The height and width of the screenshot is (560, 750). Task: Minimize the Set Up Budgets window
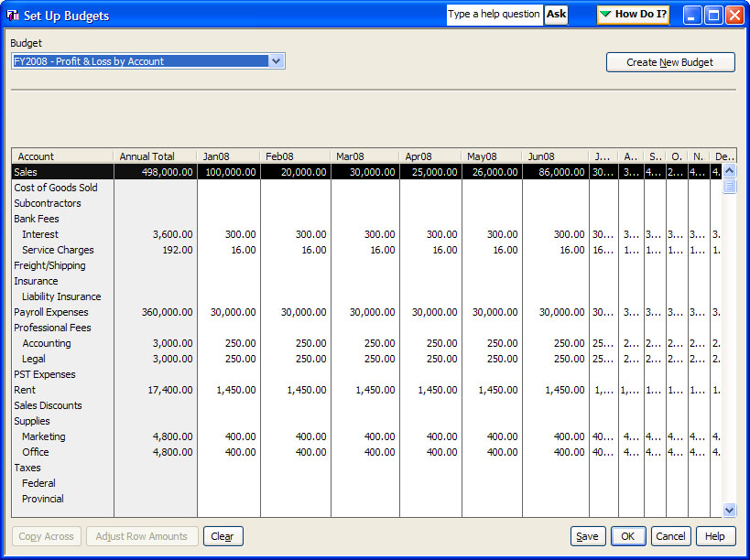click(692, 16)
